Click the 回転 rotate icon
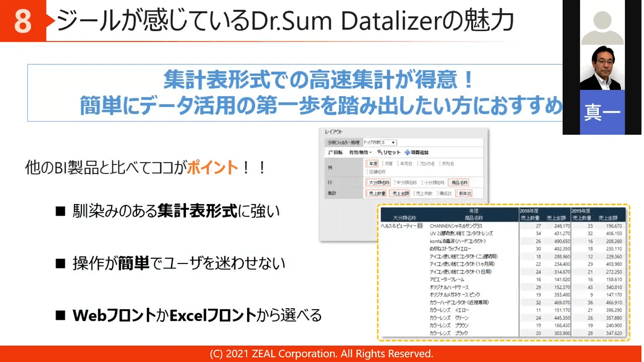This screenshot has width=644, height=362. 330,152
